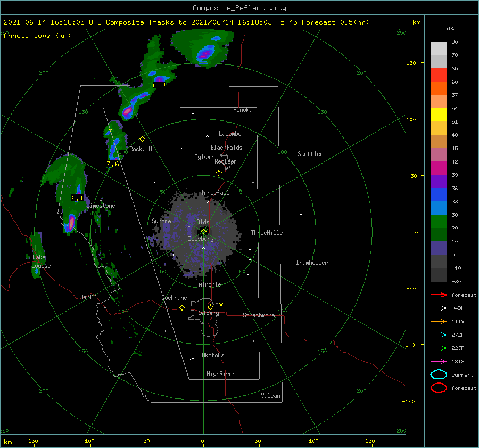Click the Lacombe town label
This screenshot has width=479, height=448.
point(230,134)
